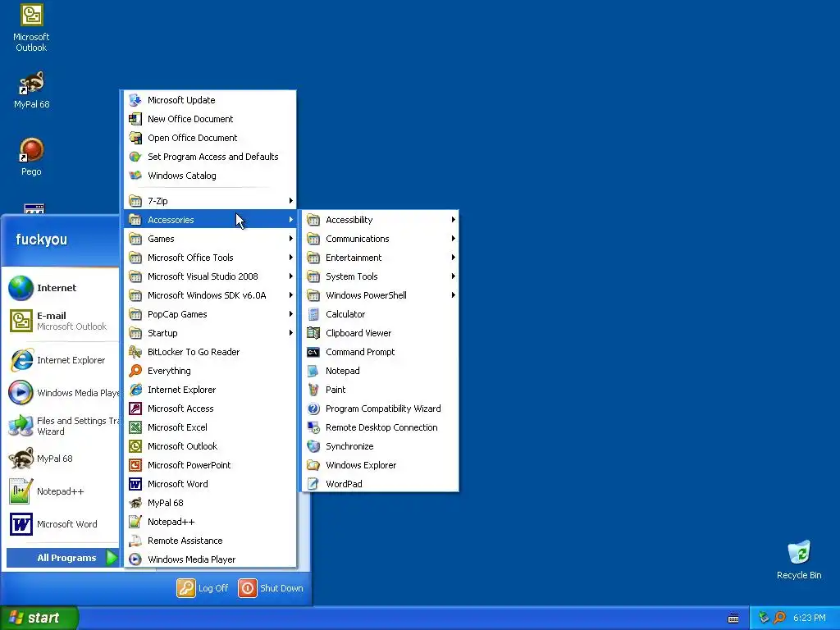The height and width of the screenshot is (630, 840).
Task: Launch the WordPad icon
Action: [313, 484]
